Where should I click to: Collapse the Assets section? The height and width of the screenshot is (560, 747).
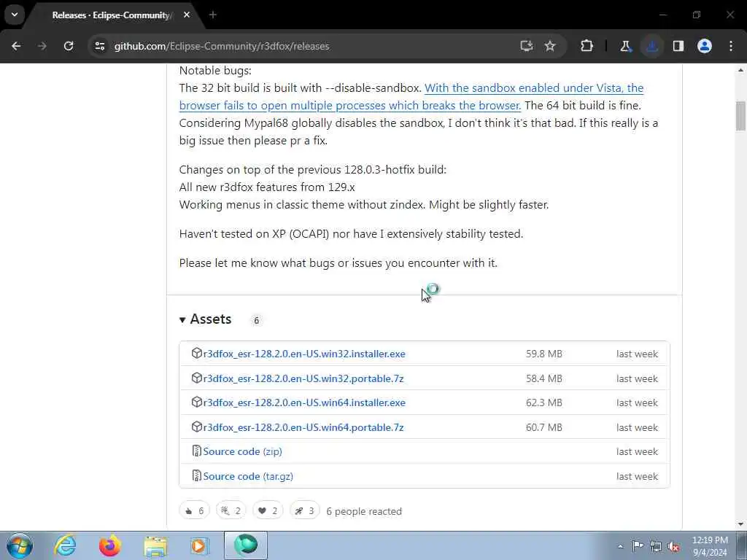[205, 319]
